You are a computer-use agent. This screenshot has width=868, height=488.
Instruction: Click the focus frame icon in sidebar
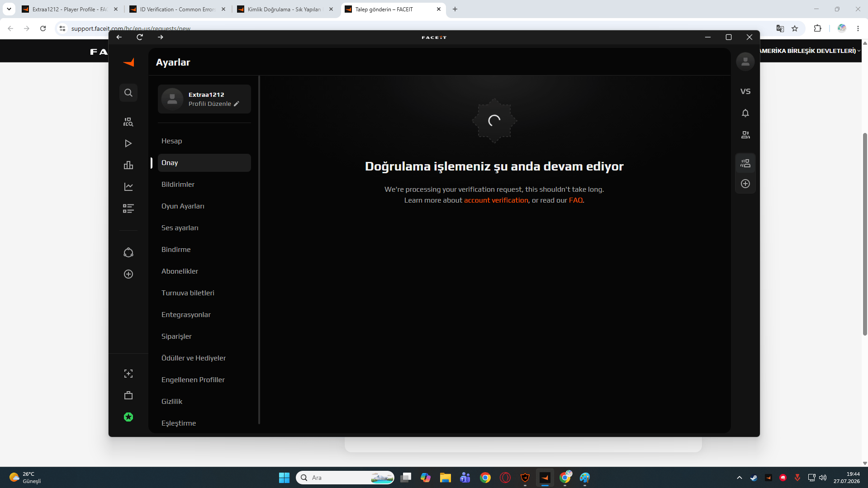coord(128,374)
